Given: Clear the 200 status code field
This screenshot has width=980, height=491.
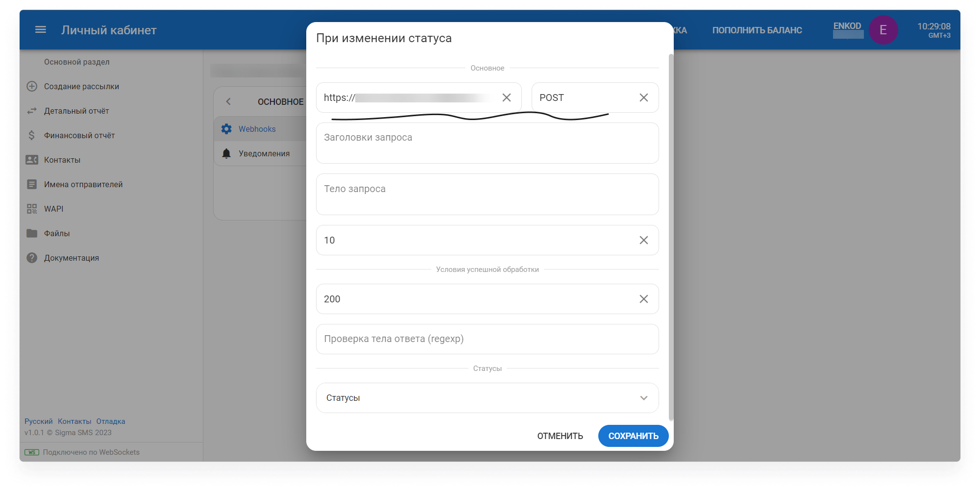Looking at the screenshot, I should pos(644,299).
